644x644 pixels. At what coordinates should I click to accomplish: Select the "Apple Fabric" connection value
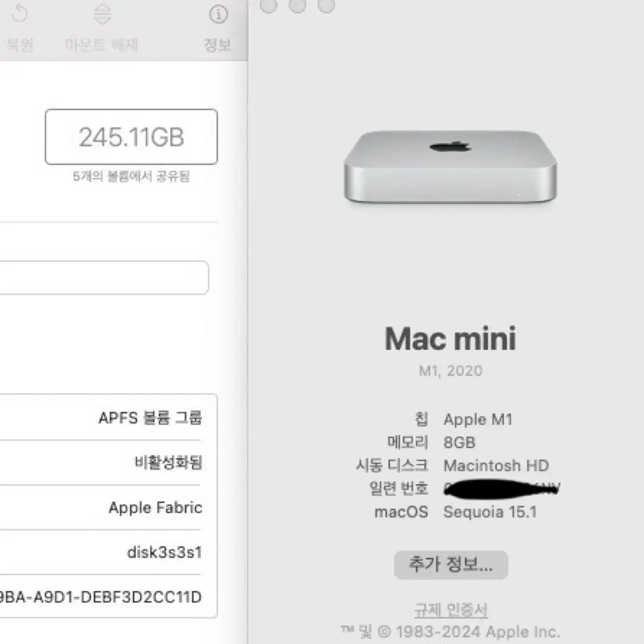pyautogui.click(x=155, y=508)
